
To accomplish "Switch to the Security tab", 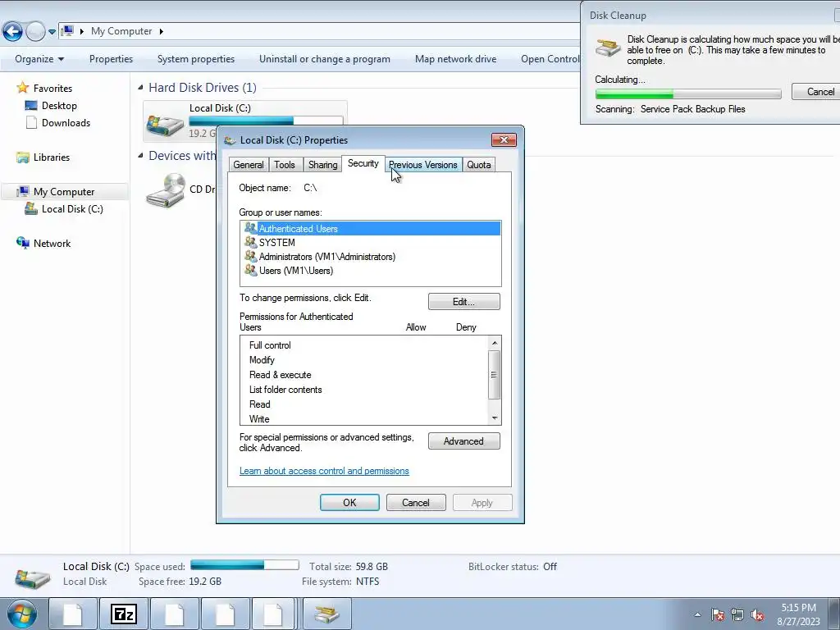I will (x=363, y=163).
